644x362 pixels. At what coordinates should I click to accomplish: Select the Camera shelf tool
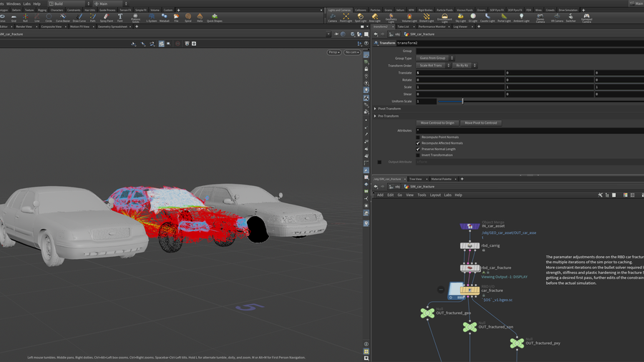333,17
